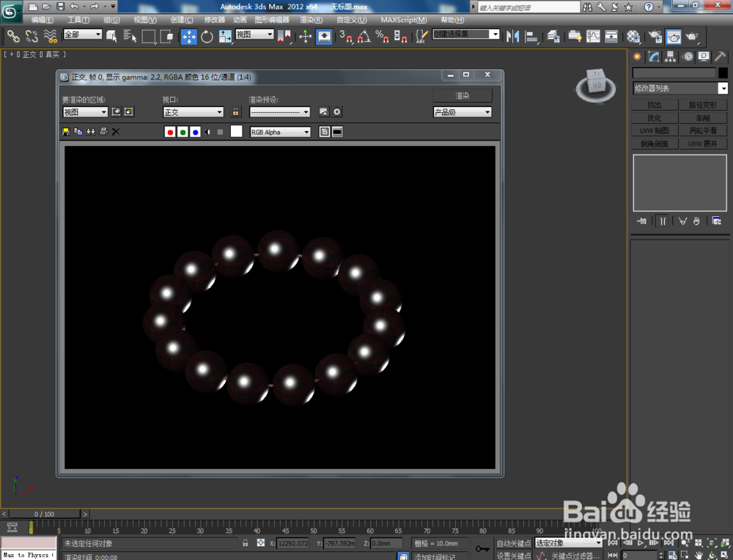Image resolution: width=733 pixels, height=560 pixels.
Task: Click the black object color swatch
Action: (723, 73)
